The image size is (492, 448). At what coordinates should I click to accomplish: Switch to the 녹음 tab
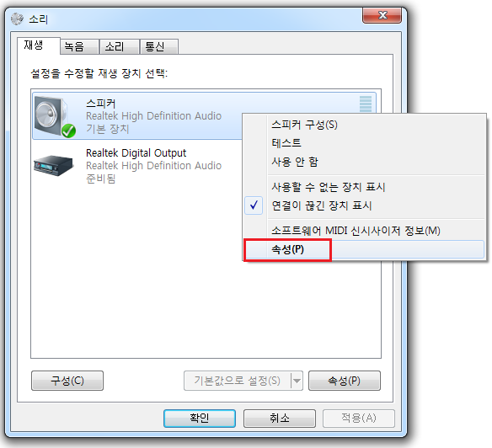coord(80,46)
